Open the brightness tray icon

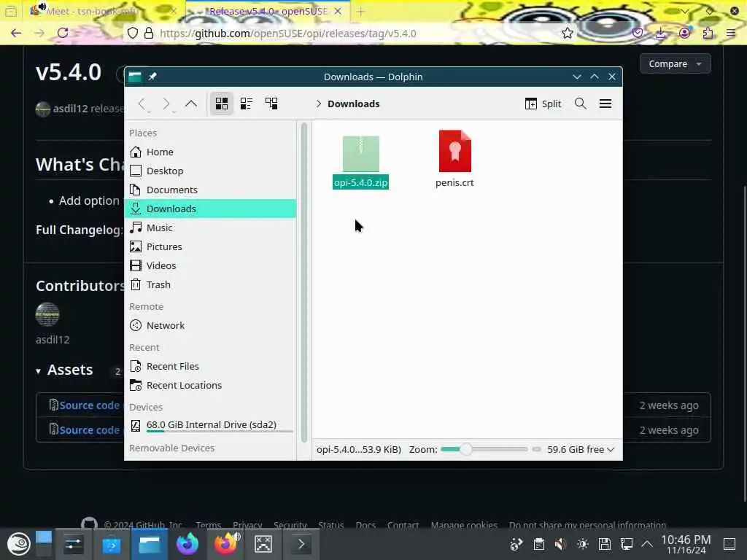click(583, 544)
